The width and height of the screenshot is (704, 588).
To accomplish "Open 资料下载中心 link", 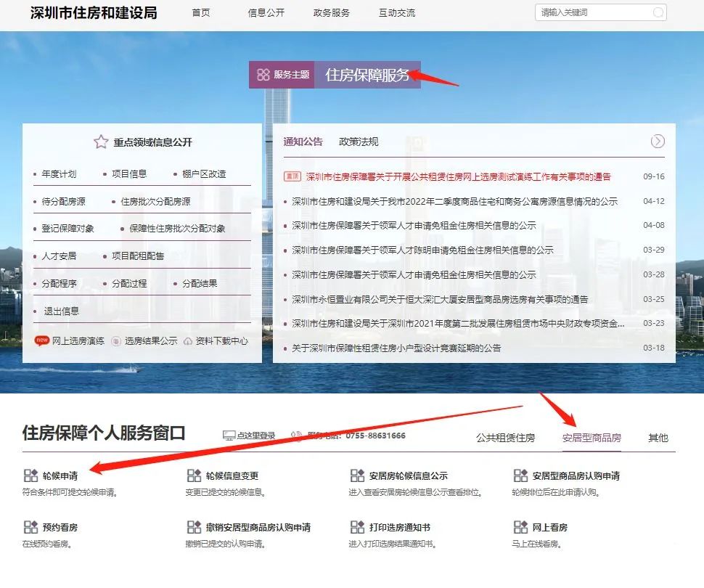I will coord(222,341).
